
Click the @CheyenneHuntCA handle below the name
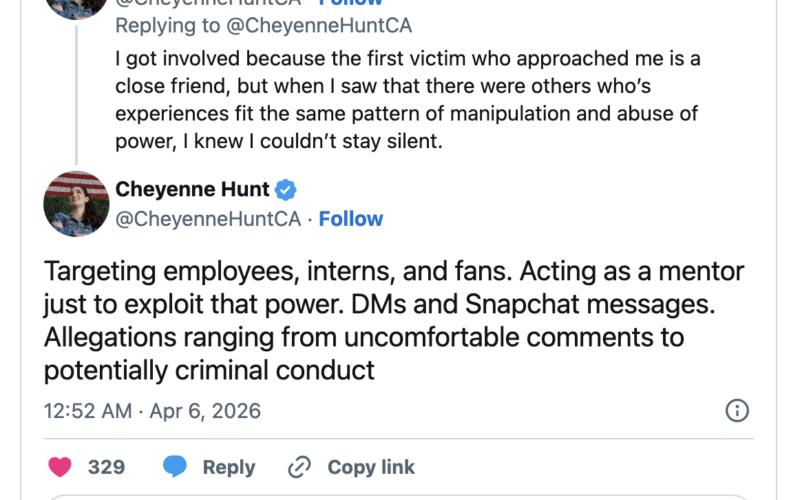coord(207,218)
